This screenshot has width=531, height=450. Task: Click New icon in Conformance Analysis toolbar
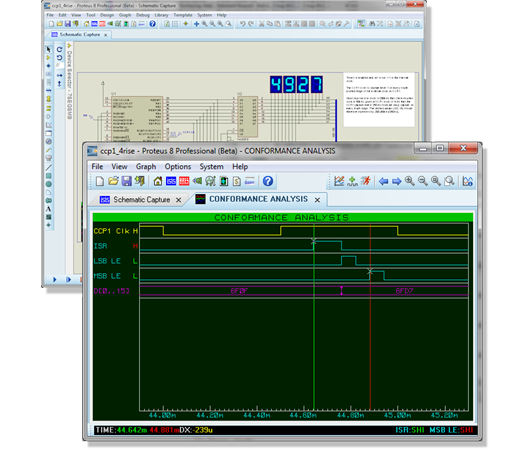(x=100, y=181)
